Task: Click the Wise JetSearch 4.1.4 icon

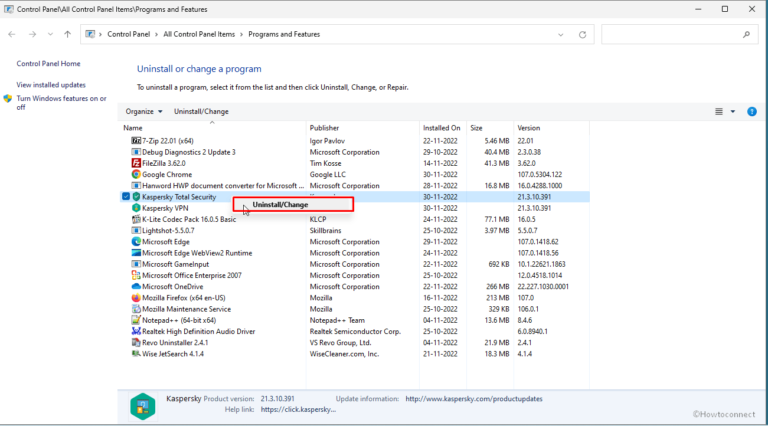Action: [x=136, y=354]
